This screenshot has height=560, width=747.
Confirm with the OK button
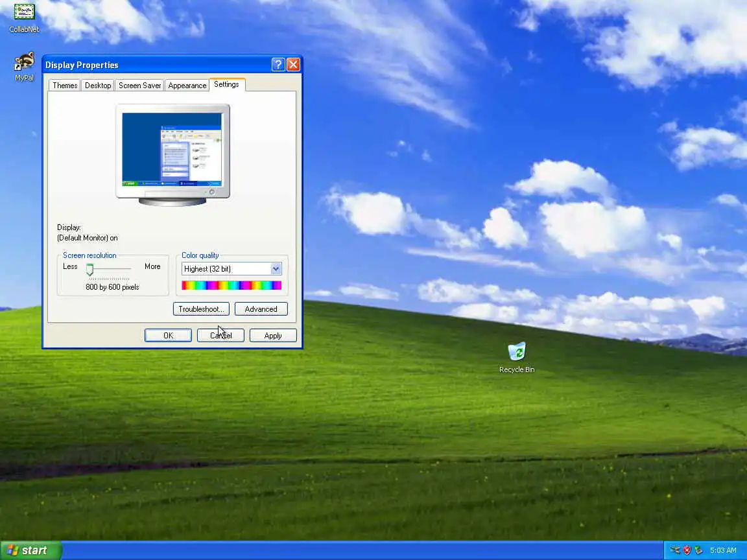(x=168, y=336)
